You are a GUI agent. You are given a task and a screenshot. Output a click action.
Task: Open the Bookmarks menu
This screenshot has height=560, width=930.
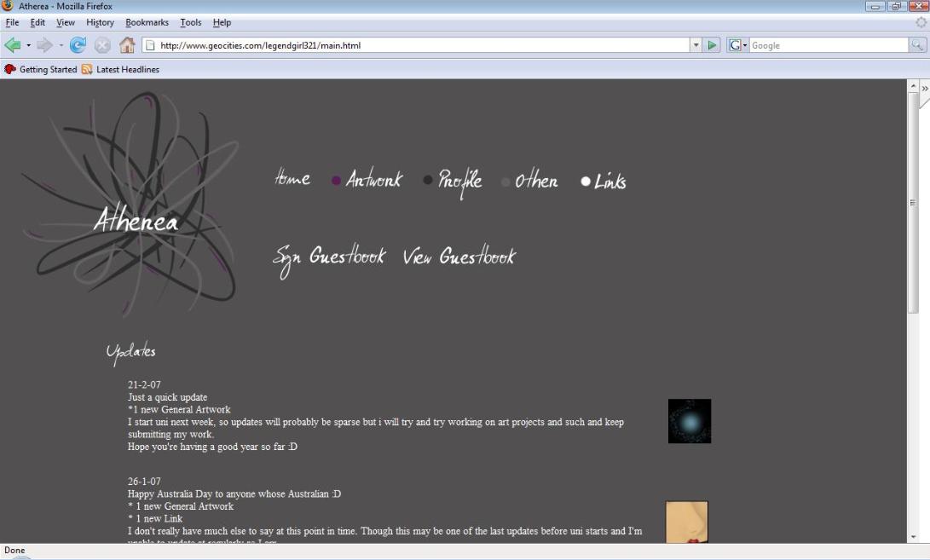[x=147, y=22]
